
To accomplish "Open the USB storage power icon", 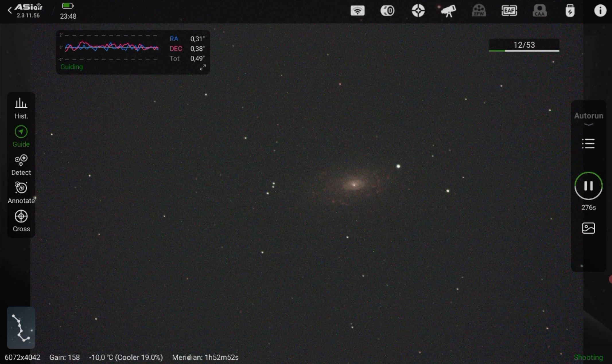I will tap(570, 11).
